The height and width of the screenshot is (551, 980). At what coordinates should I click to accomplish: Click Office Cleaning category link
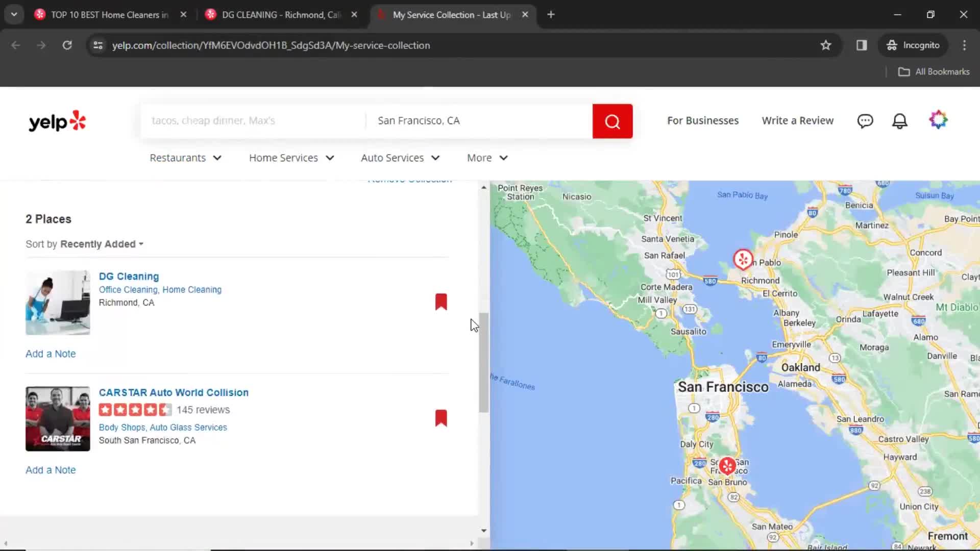point(128,290)
